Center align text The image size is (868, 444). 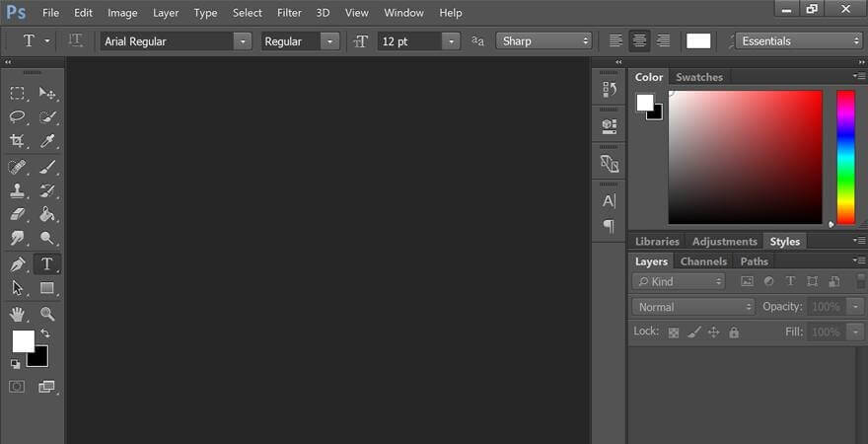[639, 41]
